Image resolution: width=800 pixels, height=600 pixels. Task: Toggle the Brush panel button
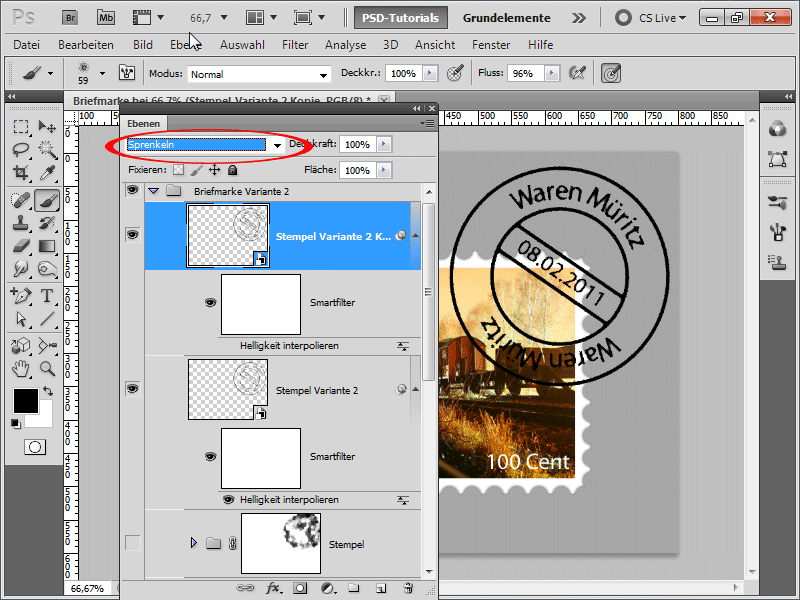click(x=127, y=73)
